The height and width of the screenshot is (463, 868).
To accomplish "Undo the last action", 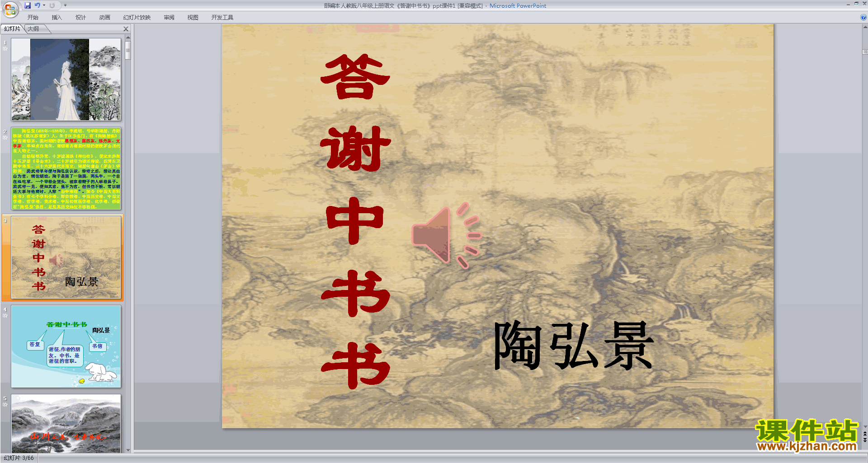I will [x=38, y=5].
